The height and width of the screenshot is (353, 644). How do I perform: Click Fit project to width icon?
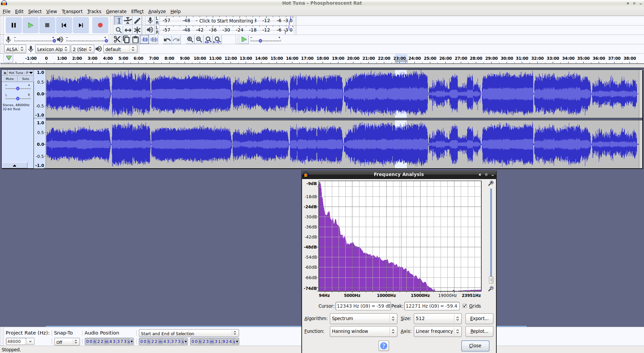(217, 40)
